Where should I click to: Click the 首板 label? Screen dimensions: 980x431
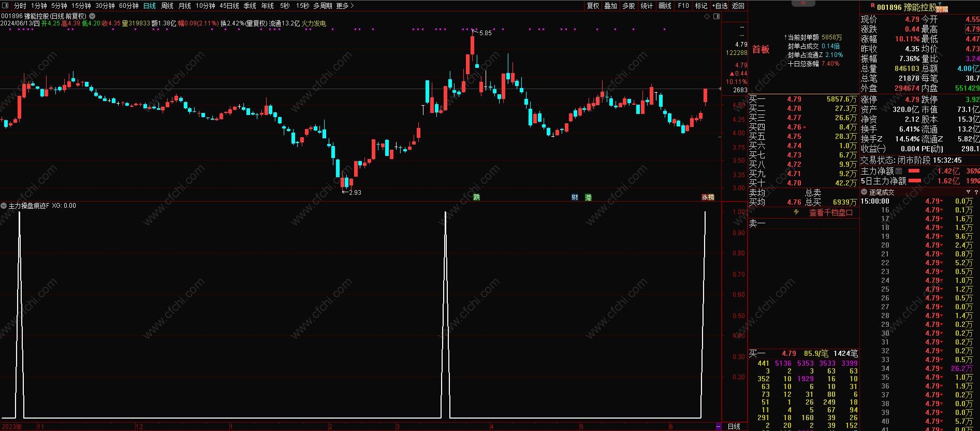click(761, 50)
